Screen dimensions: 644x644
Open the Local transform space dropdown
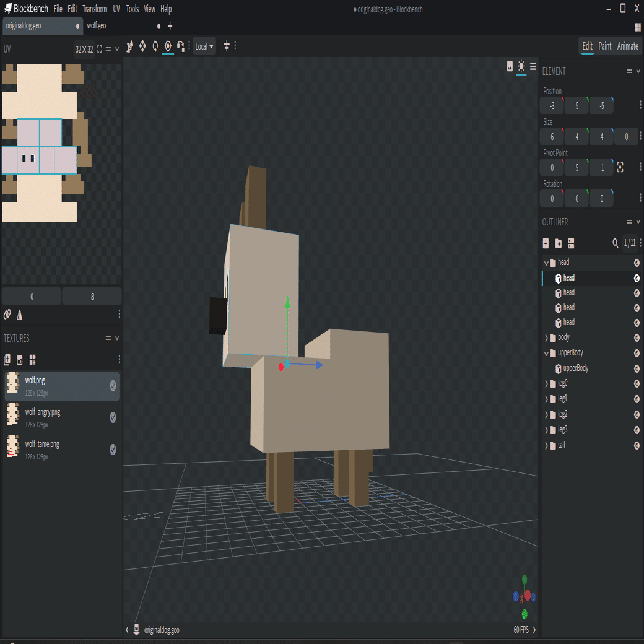point(204,46)
